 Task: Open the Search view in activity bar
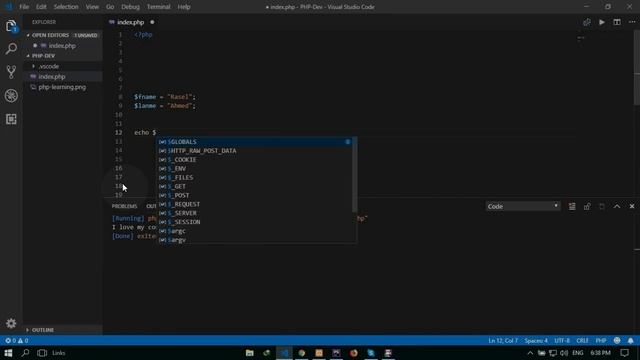(x=11, y=49)
